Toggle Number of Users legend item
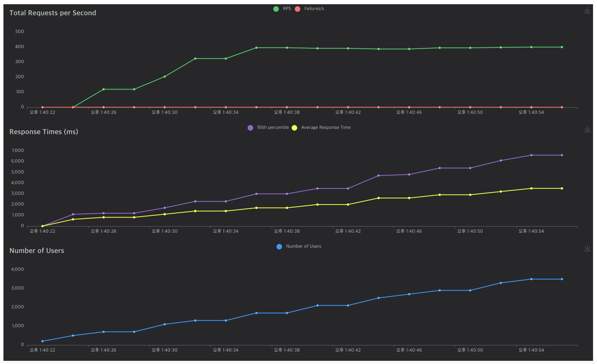 pyautogui.click(x=303, y=246)
